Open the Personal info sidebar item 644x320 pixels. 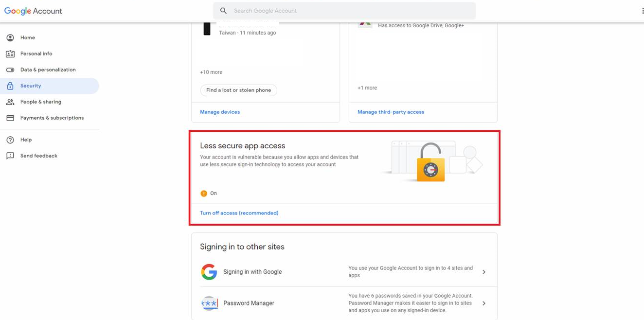(x=50, y=53)
